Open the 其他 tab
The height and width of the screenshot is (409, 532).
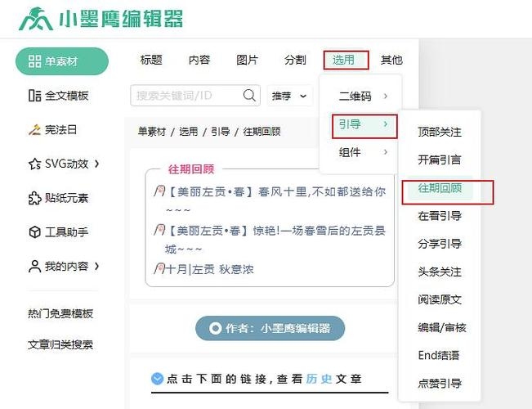(391, 60)
